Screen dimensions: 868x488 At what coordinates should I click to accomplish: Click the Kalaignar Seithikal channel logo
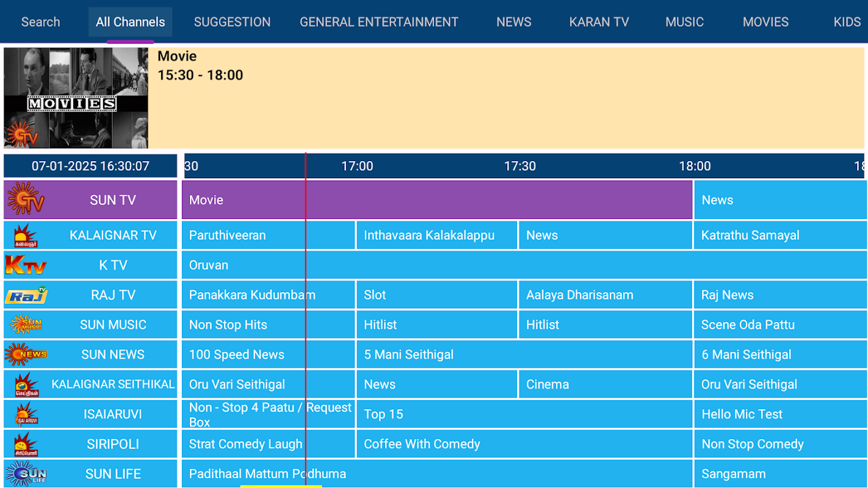point(26,384)
